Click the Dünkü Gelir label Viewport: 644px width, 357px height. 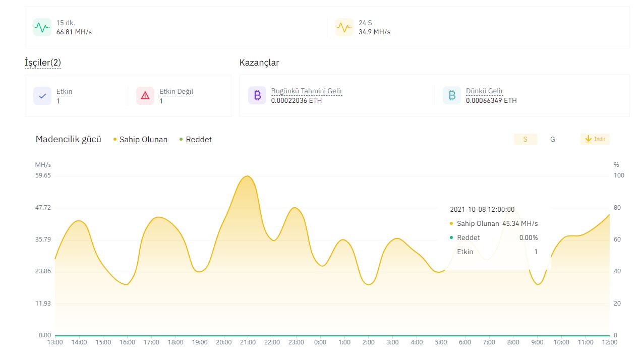485,91
